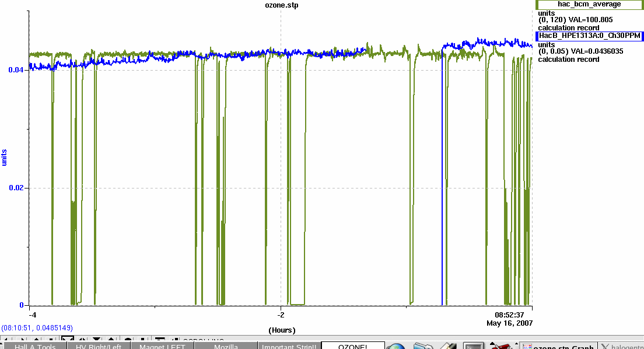Open the terminal icon in the panel
The height and width of the screenshot is (349, 644).
[x=474, y=346]
